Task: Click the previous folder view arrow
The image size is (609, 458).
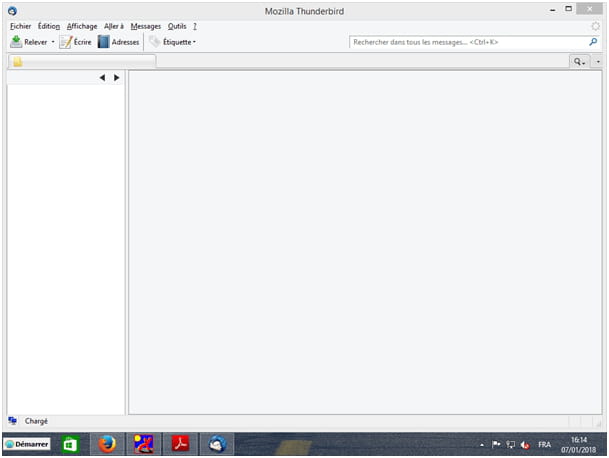Action: pyautogui.click(x=103, y=78)
